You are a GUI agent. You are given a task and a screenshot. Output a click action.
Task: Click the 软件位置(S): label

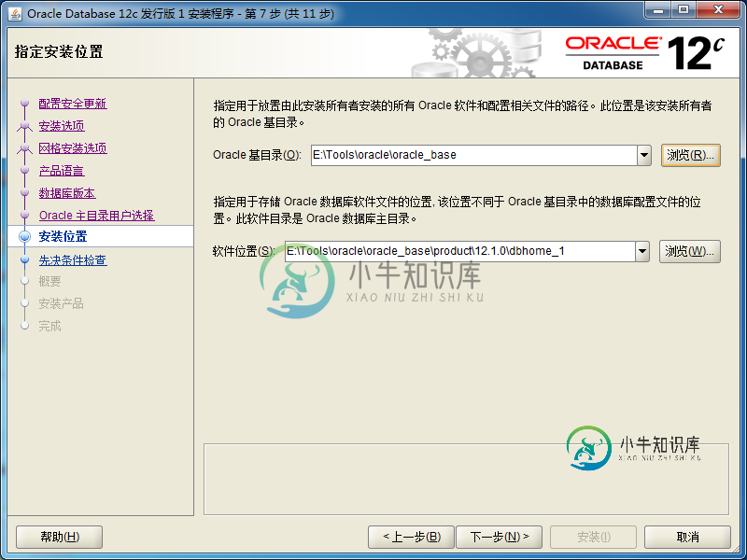(244, 251)
